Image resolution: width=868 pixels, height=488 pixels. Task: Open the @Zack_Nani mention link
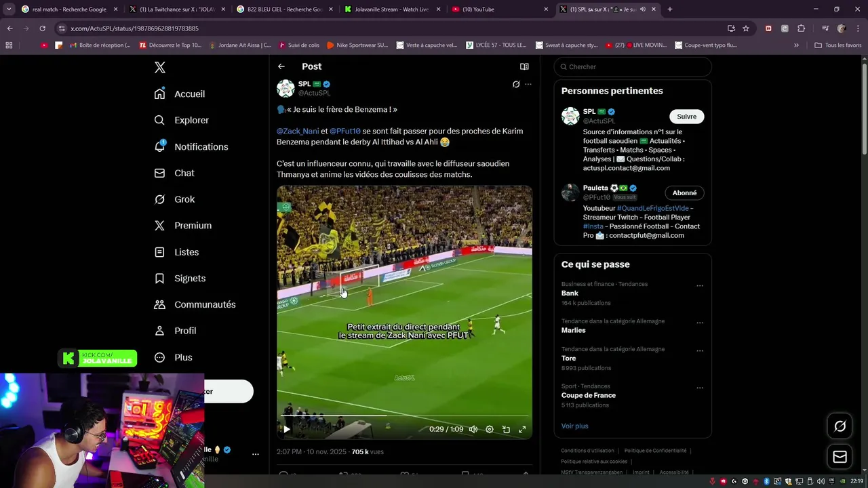298,131
